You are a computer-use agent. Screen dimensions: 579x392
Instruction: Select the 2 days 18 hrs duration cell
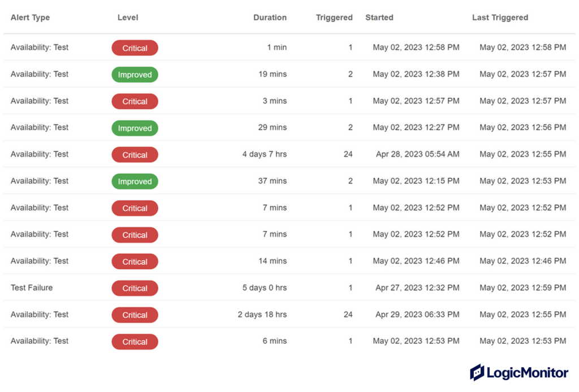(x=262, y=315)
